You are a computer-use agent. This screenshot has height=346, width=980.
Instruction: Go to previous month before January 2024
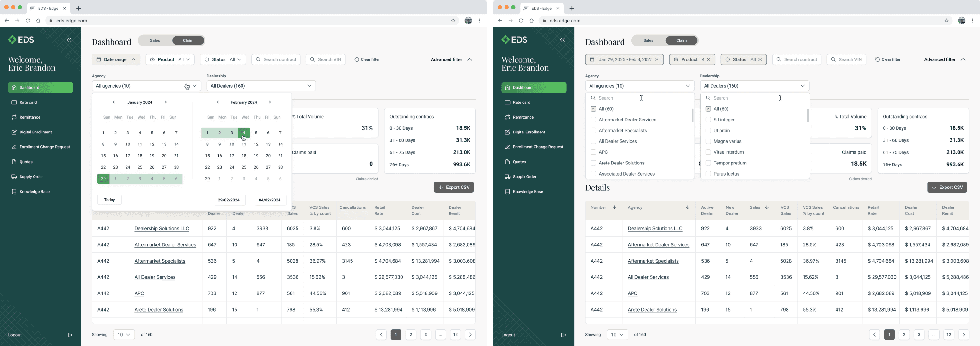(x=114, y=102)
